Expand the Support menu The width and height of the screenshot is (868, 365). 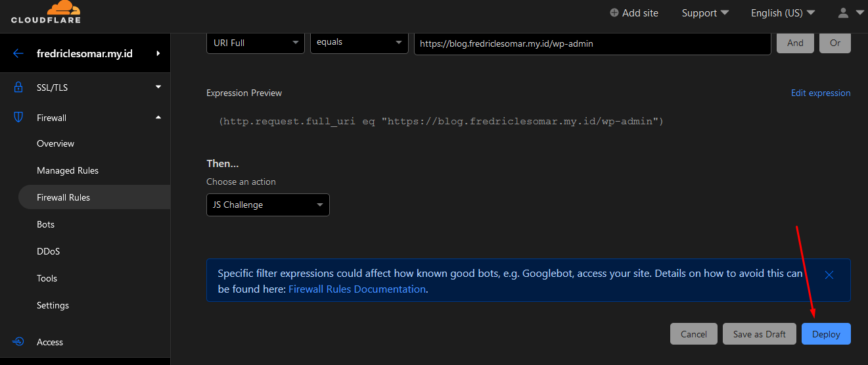705,12
